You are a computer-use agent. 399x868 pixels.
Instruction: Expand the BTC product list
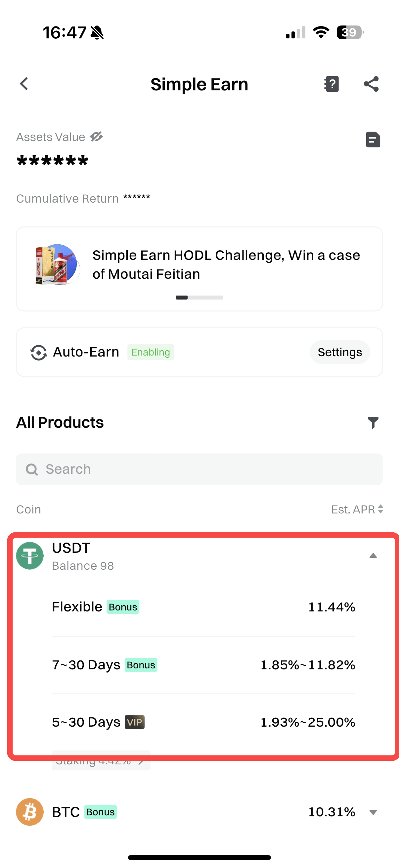pyautogui.click(x=373, y=812)
